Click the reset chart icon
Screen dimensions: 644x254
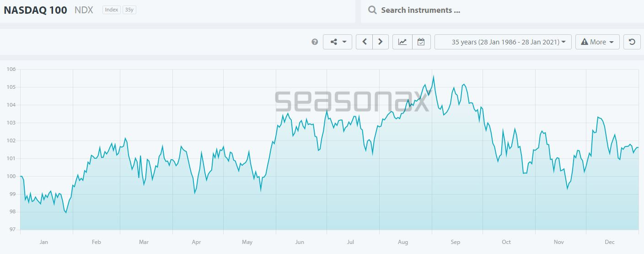632,42
